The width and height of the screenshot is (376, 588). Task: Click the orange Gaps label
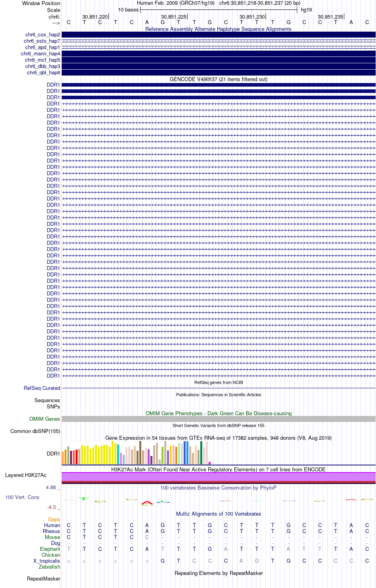(x=54, y=520)
